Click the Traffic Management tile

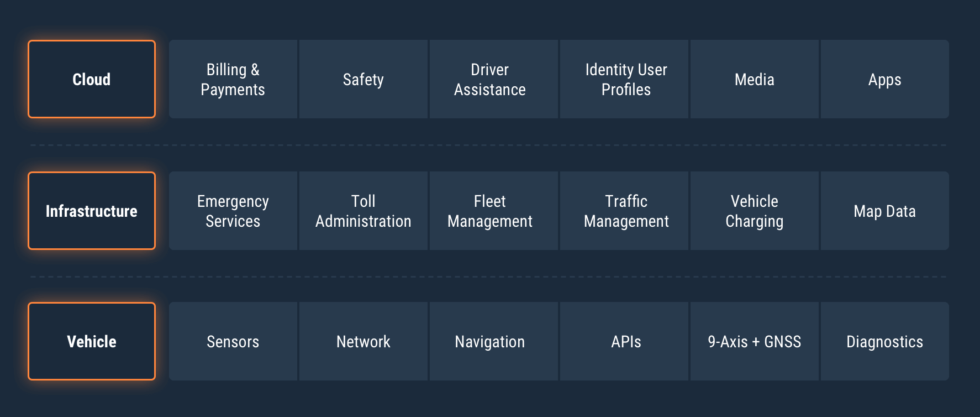(x=624, y=211)
